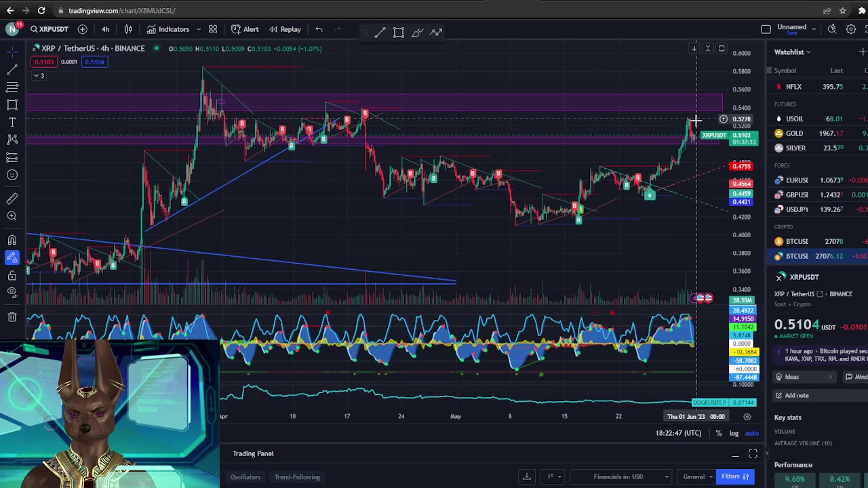Open Financials in USD dropdown
Viewport: 868px width, 488px height.
point(622,477)
